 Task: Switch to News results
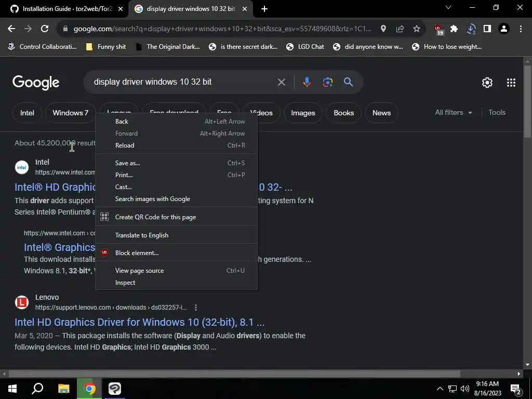tap(382, 113)
